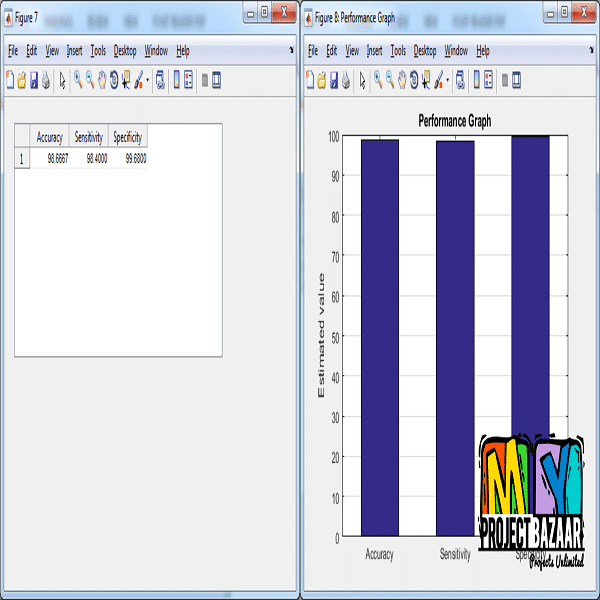Expand Brush dropdown arrow in Performance Graph window
The width and height of the screenshot is (600, 600).
[x=449, y=82]
